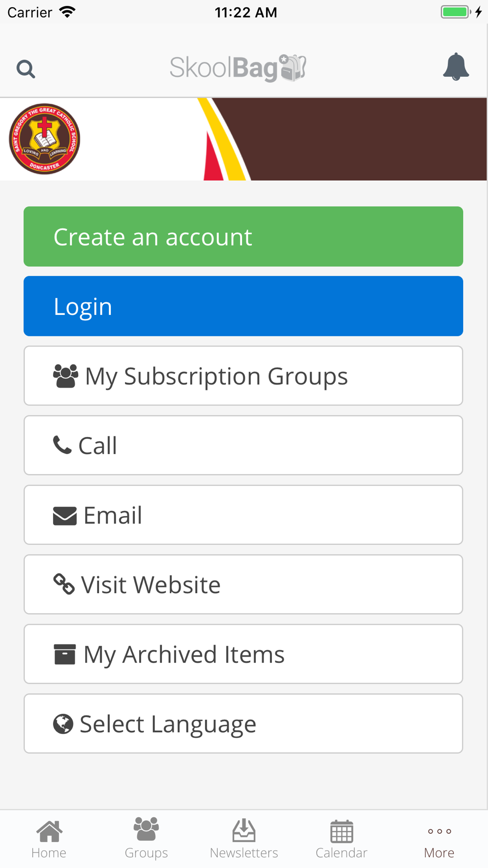Tap the group people icon
488x868 pixels.
(x=65, y=376)
